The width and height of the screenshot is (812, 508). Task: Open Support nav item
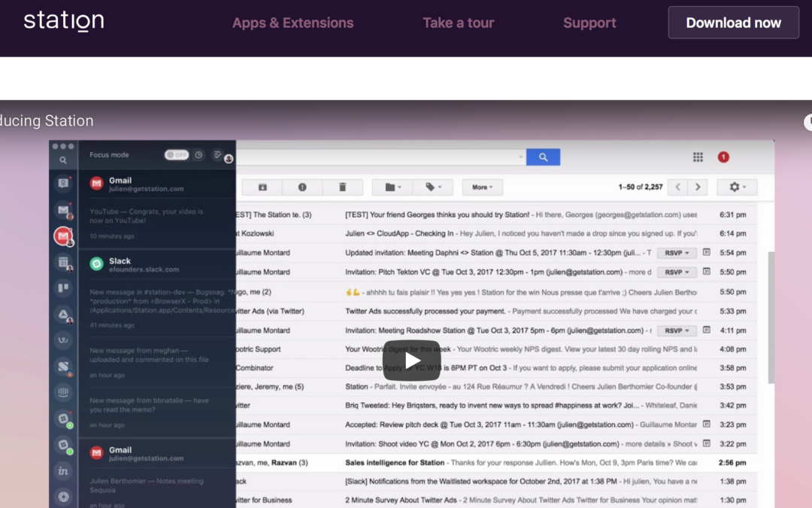pyautogui.click(x=589, y=23)
